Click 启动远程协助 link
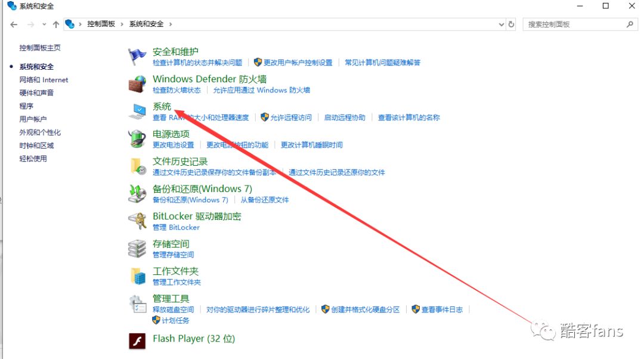The image size is (644, 359). [345, 118]
